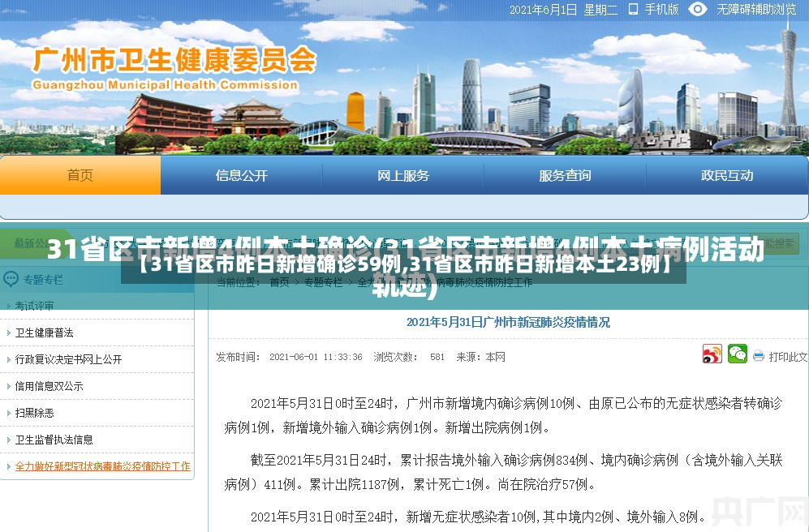Open the 手机版 mobile version icon
Image resolution: width=809 pixels, height=532 pixels.
633,9
